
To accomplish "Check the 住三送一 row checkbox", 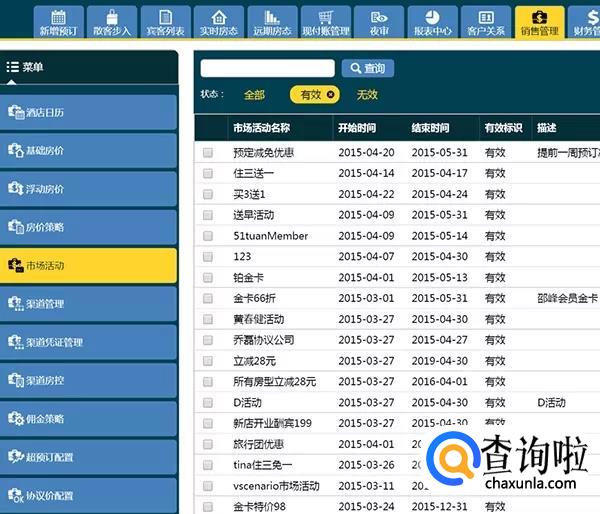I will (x=208, y=173).
